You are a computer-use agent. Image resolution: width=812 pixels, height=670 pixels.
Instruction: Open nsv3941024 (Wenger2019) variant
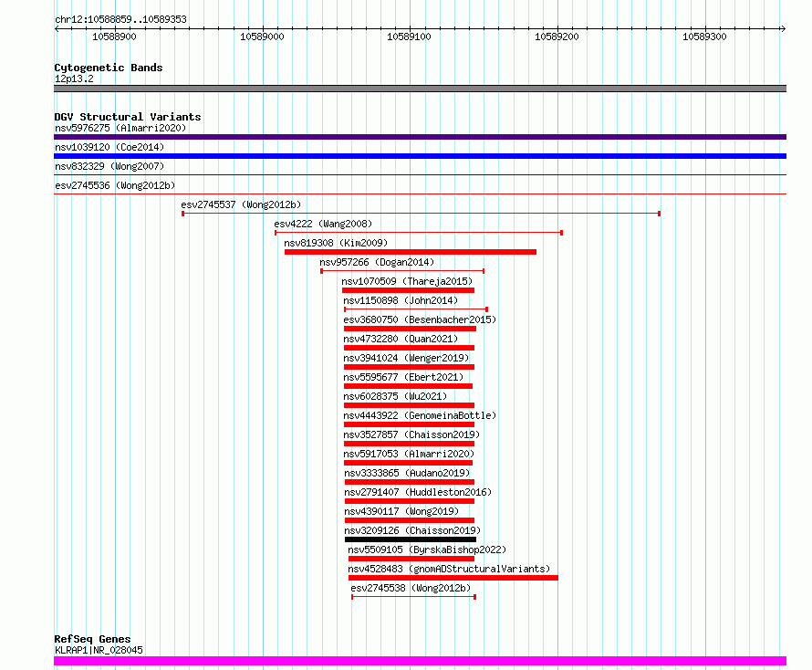tap(407, 358)
